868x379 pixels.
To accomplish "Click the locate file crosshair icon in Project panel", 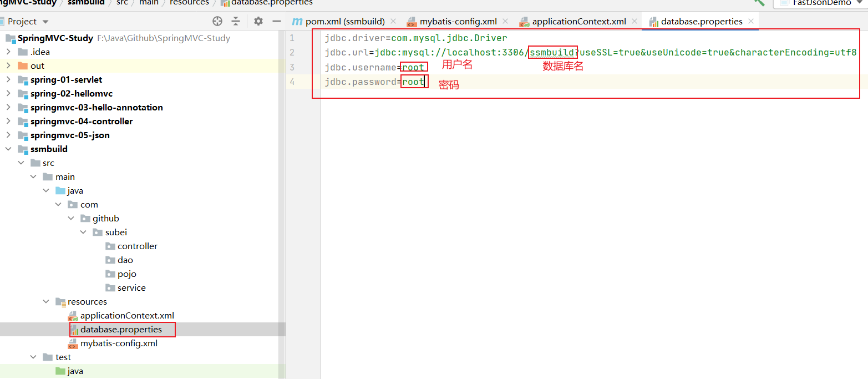I will [217, 21].
